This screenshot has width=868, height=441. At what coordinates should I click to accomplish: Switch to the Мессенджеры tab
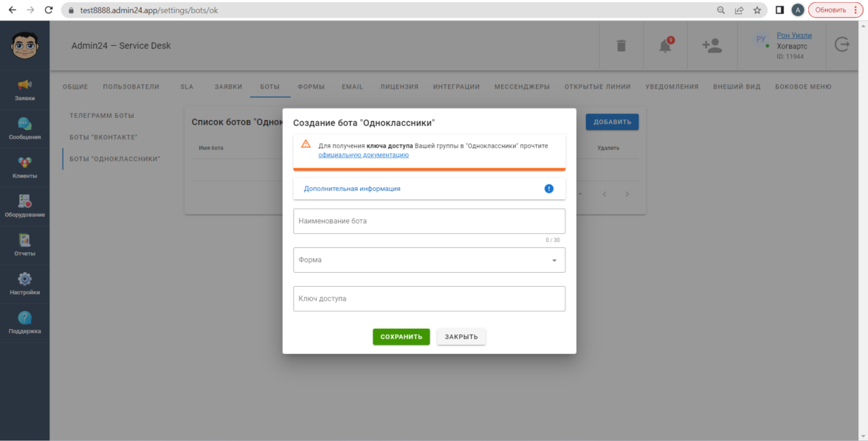(x=522, y=87)
